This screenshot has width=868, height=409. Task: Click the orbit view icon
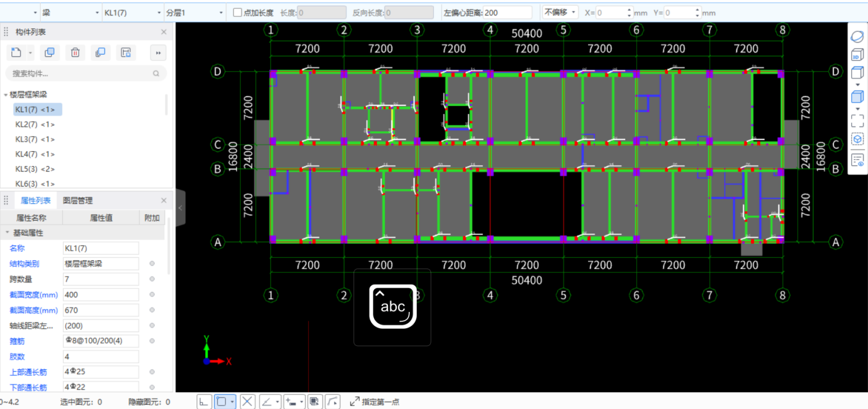pyautogui.click(x=857, y=37)
